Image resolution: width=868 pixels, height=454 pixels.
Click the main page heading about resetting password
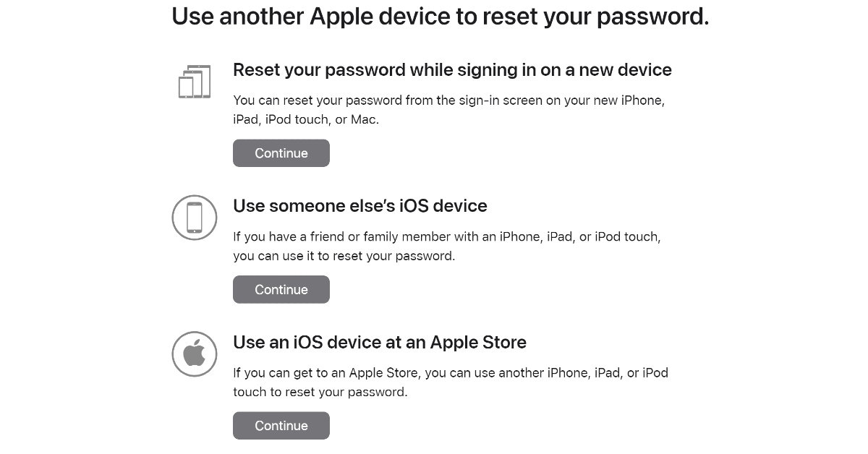pyautogui.click(x=440, y=16)
